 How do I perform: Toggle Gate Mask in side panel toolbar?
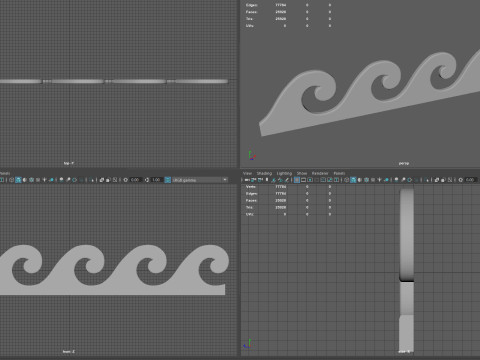[x=316, y=180]
